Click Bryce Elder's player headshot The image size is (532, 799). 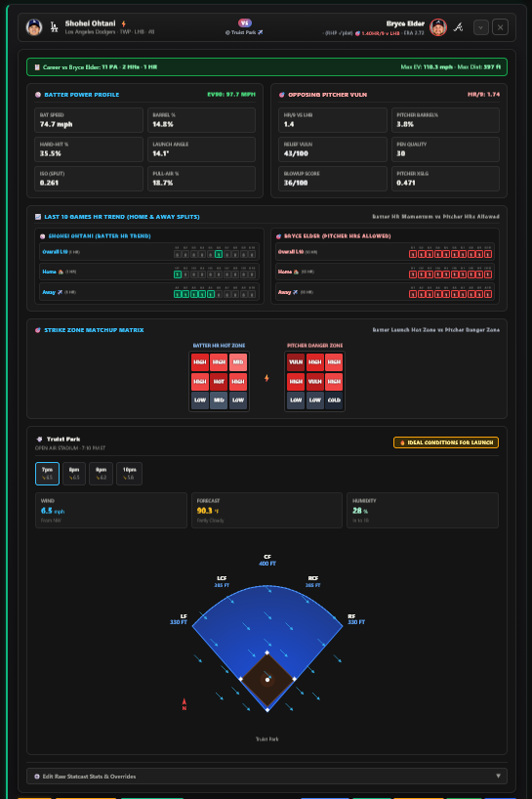pos(438,27)
